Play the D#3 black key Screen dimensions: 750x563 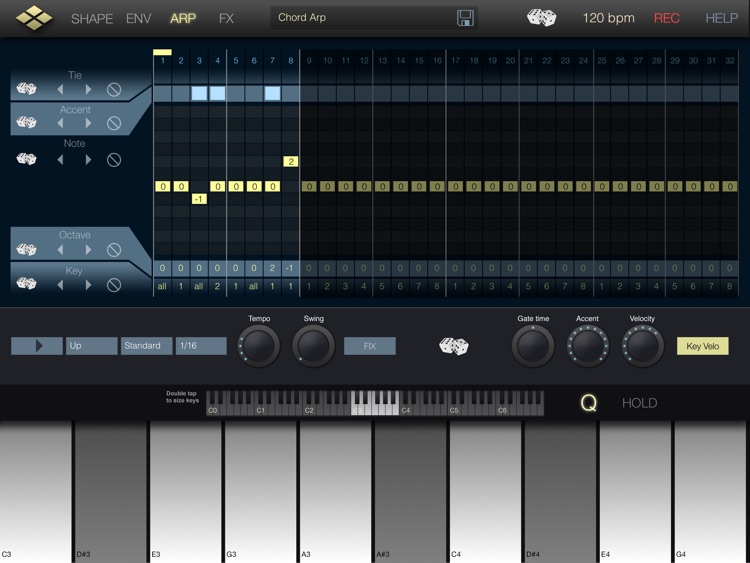(110, 492)
